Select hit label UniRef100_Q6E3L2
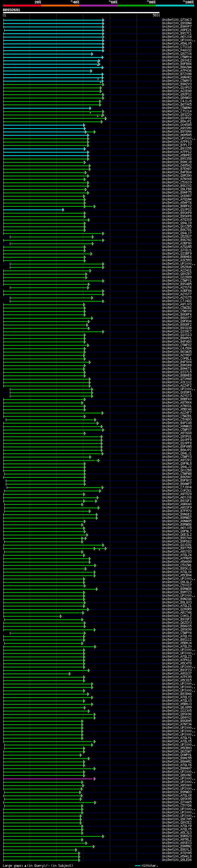Image resolution: width=197 pixels, height=868 pixels. [x=177, y=535]
